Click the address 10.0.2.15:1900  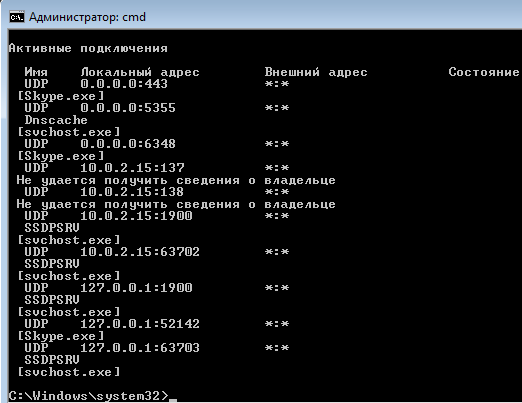tap(136, 216)
